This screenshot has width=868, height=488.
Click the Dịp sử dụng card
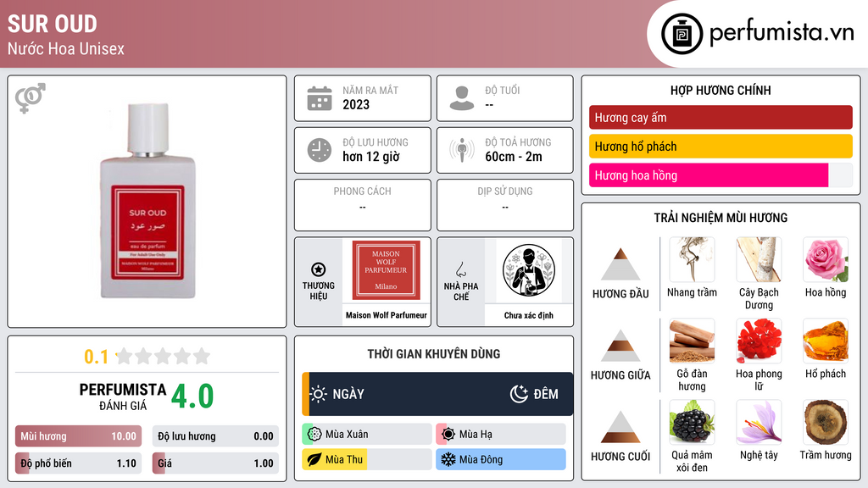pos(505,205)
